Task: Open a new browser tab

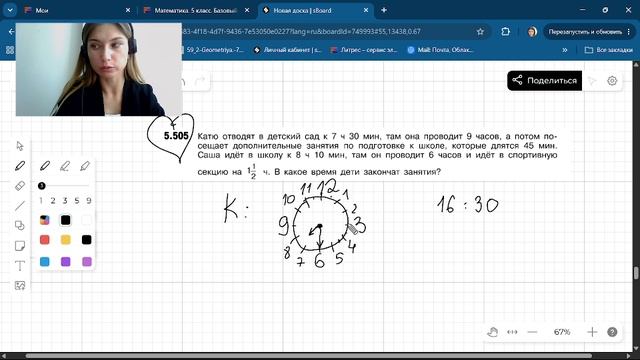Action: point(384,10)
